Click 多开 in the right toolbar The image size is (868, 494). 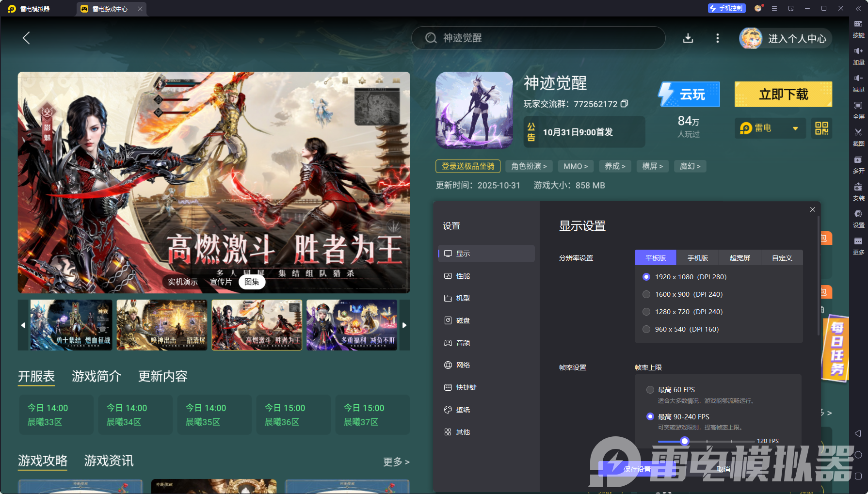(x=858, y=164)
